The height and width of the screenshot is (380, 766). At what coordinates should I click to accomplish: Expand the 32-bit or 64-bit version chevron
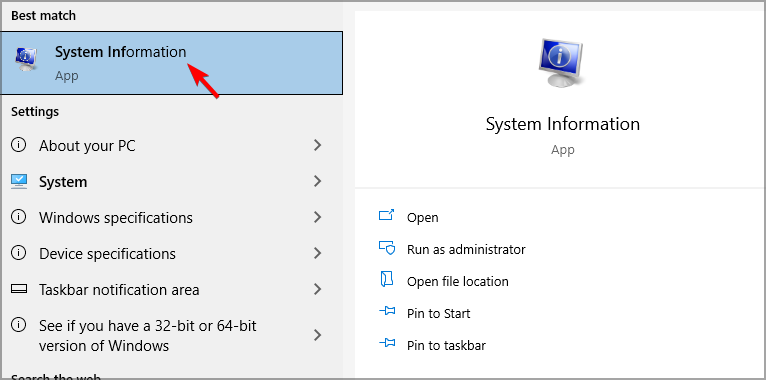[318, 335]
